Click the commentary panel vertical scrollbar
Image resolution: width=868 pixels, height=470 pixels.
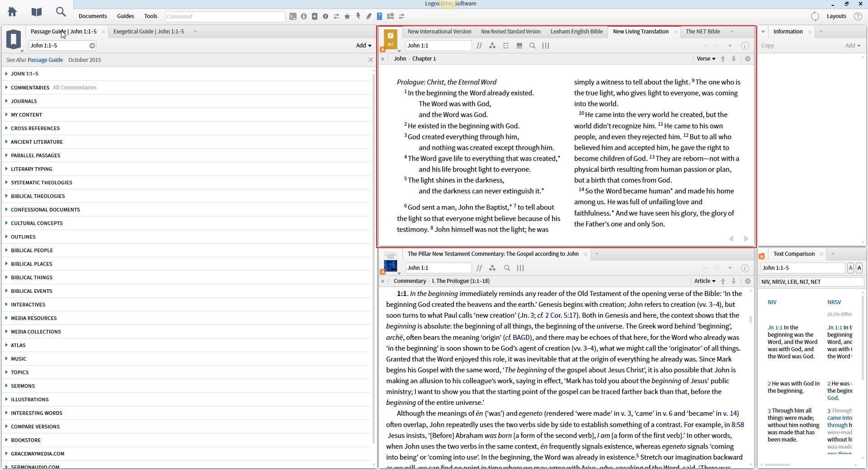coord(751,319)
